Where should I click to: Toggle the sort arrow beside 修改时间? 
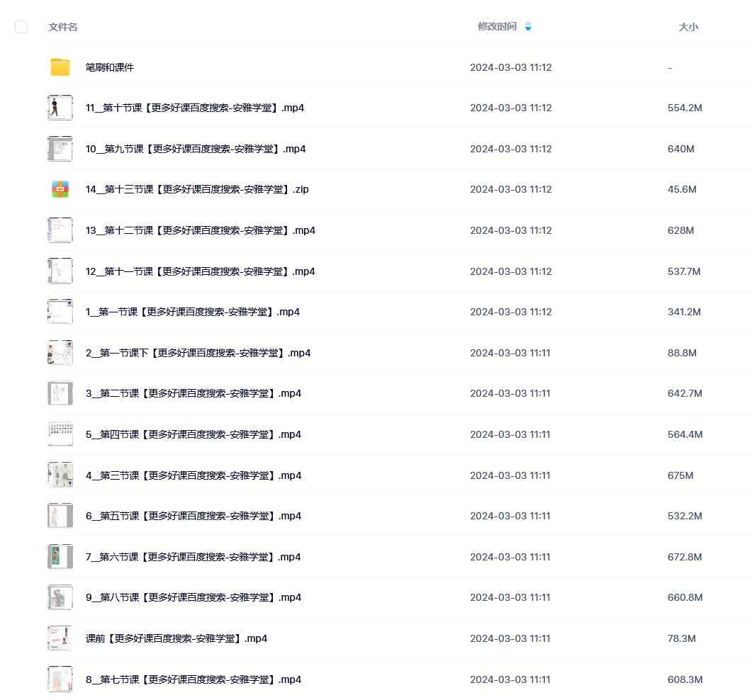(528, 26)
